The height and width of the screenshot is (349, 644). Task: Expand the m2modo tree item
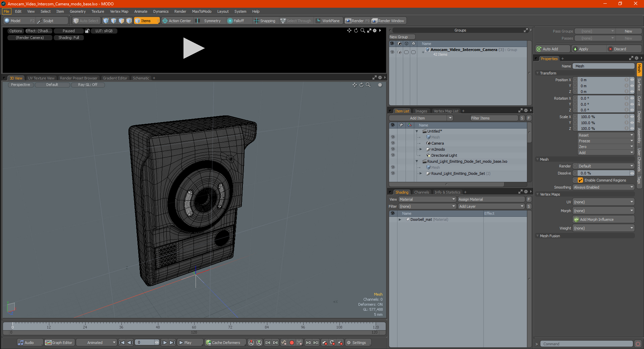coord(421,149)
